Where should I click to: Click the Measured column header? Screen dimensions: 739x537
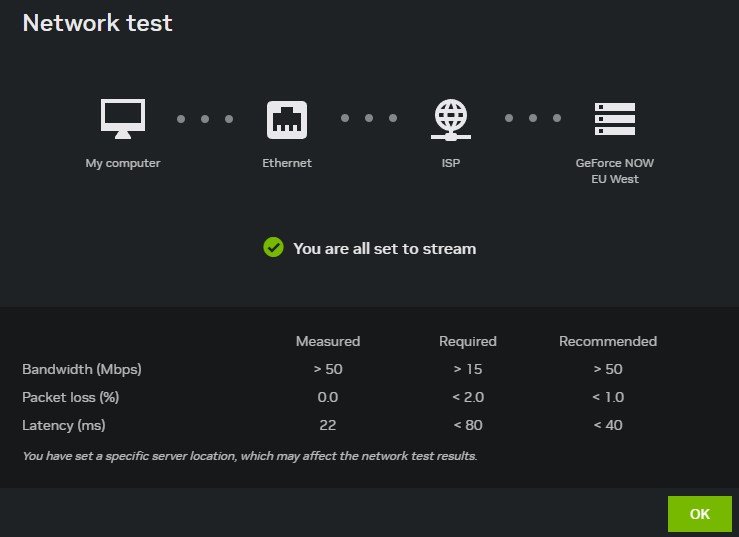click(x=328, y=341)
